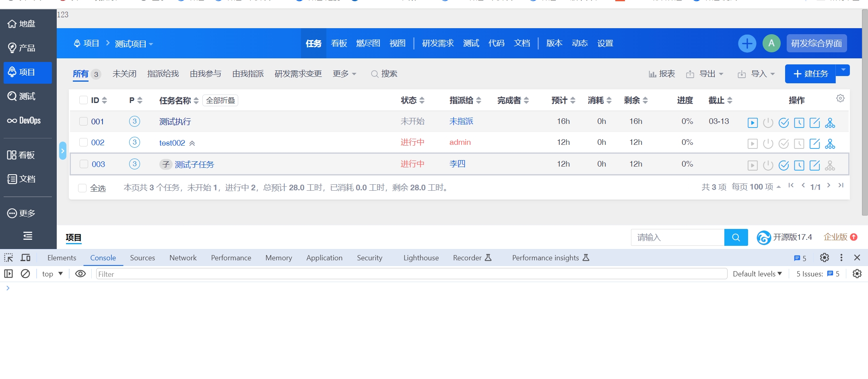868x379 pixels.
Task: Switch to the 燃尽图 tab
Action: pyautogui.click(x=368, y=43)
